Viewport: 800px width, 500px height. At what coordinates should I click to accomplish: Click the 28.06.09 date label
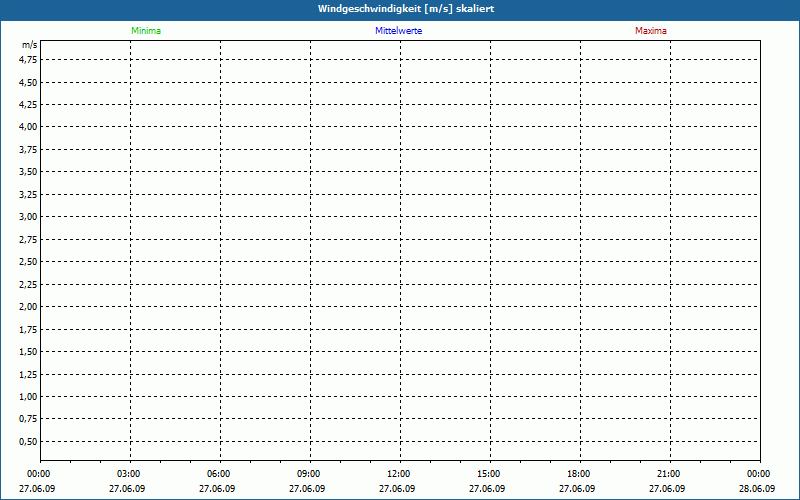[757, 489]
